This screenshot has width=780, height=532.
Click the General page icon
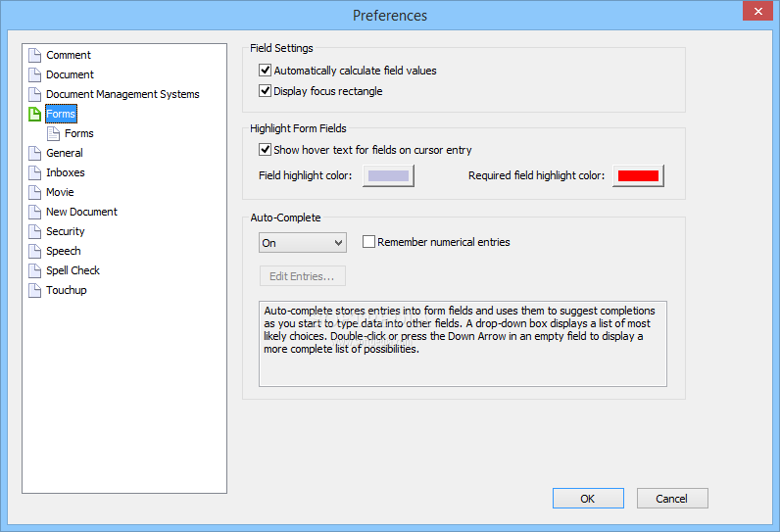[35, 153]
